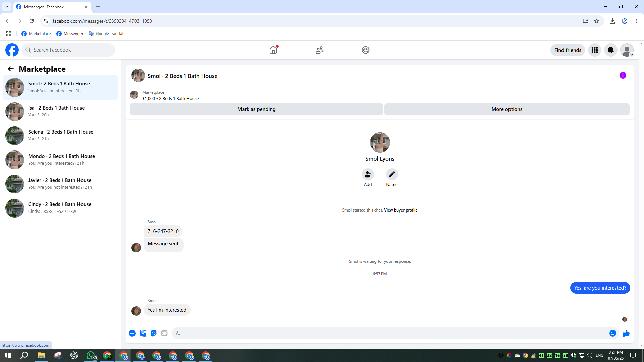Open the emoji picker in message box
This screenshot has height=362, width=644.
point(612,333)
